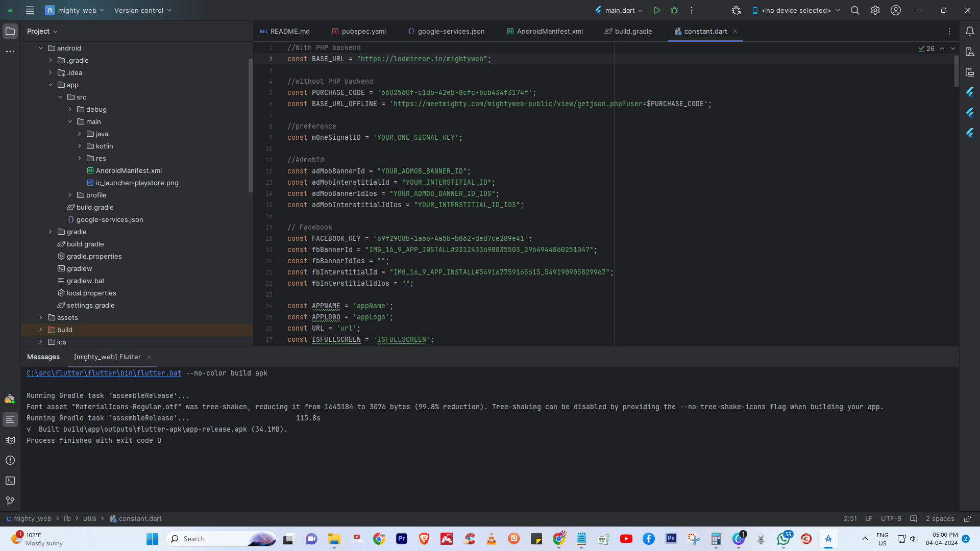
Task: Open IDE settings gear icon
Action: point(875,10)
